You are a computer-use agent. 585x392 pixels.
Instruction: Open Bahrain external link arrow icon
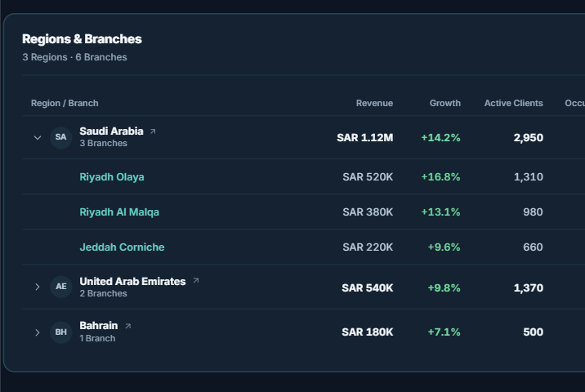128,326
